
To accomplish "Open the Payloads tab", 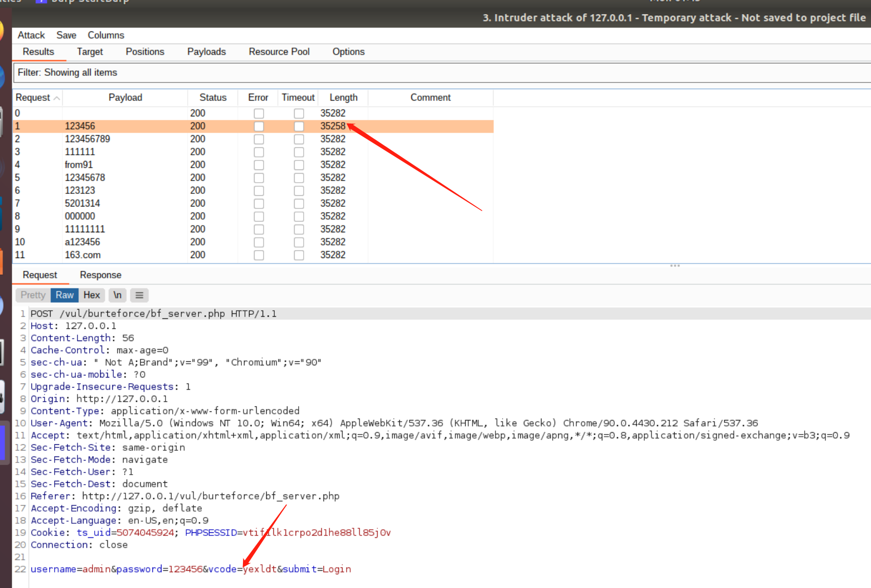I will coord(206,52).
